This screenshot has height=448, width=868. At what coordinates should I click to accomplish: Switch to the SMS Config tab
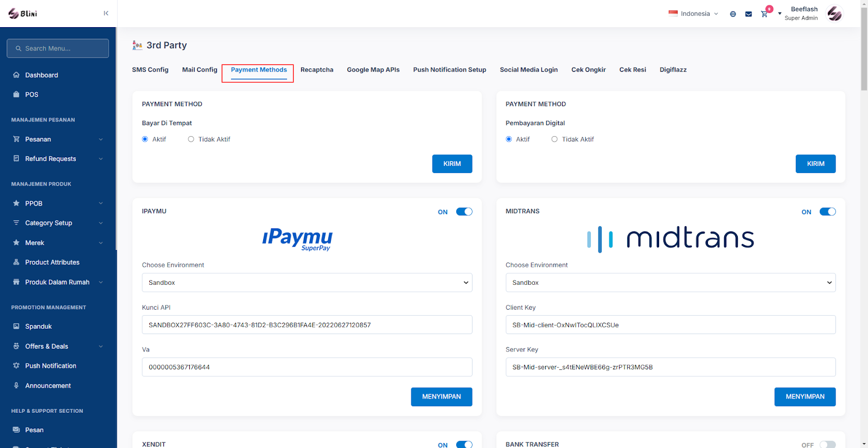pyautogui.click(x=150, y=70)
